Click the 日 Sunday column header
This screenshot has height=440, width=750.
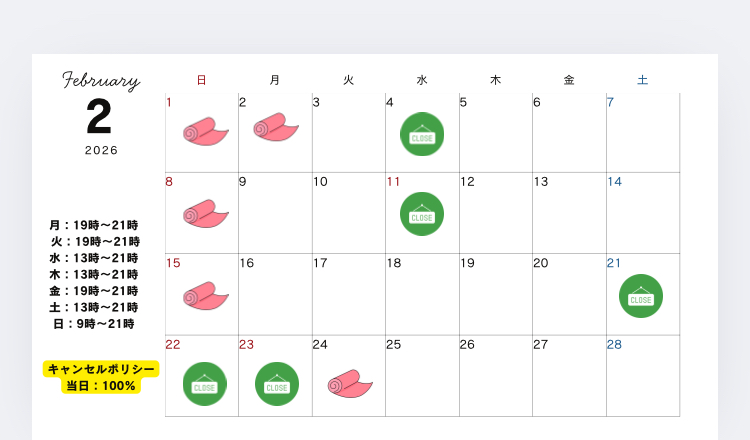(x=201, y=80)
